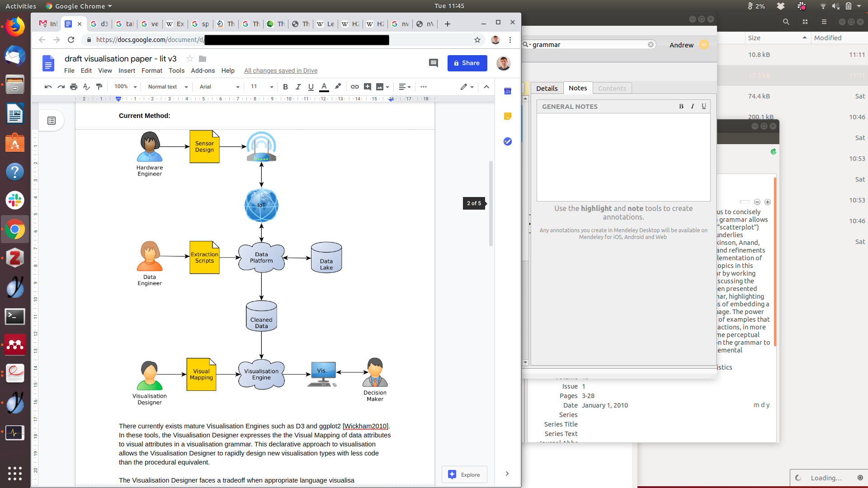Click the Print icon in toolbar
Image resolution: width=868 pixels, height=488 pixels.
pos(74,87)
